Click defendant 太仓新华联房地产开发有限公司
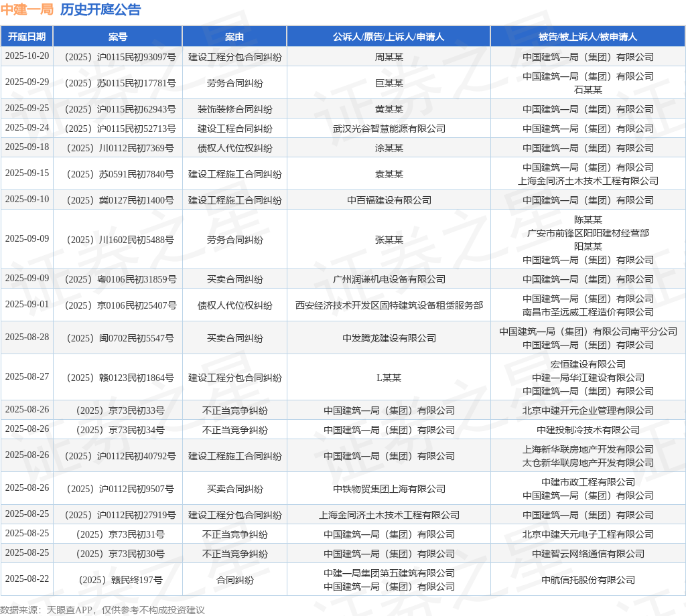Image resolution: width=686 pixels, height=616 pixels. tap(588, 463)
